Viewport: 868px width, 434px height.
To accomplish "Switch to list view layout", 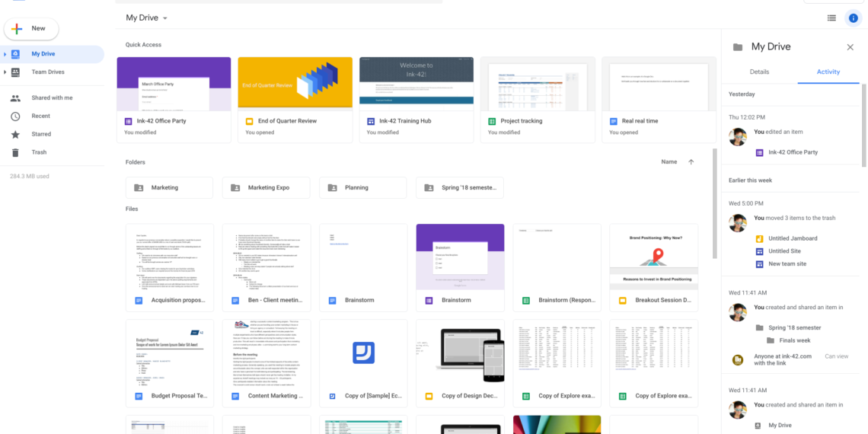I will click(831, 18).
